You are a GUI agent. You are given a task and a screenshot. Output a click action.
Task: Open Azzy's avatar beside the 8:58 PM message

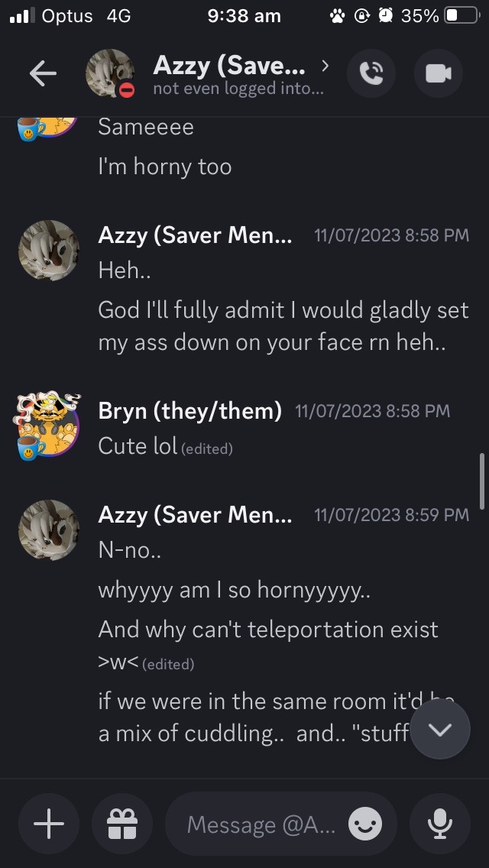click(48, 251)
